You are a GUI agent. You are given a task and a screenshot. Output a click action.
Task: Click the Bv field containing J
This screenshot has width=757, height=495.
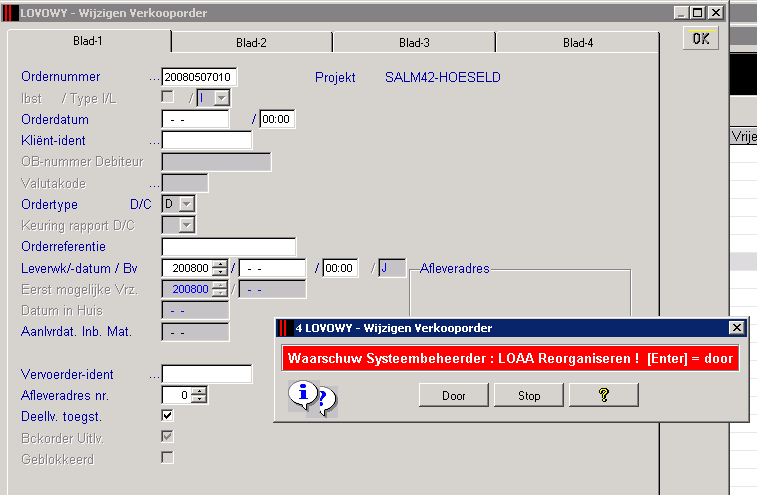tap(392, 268)
